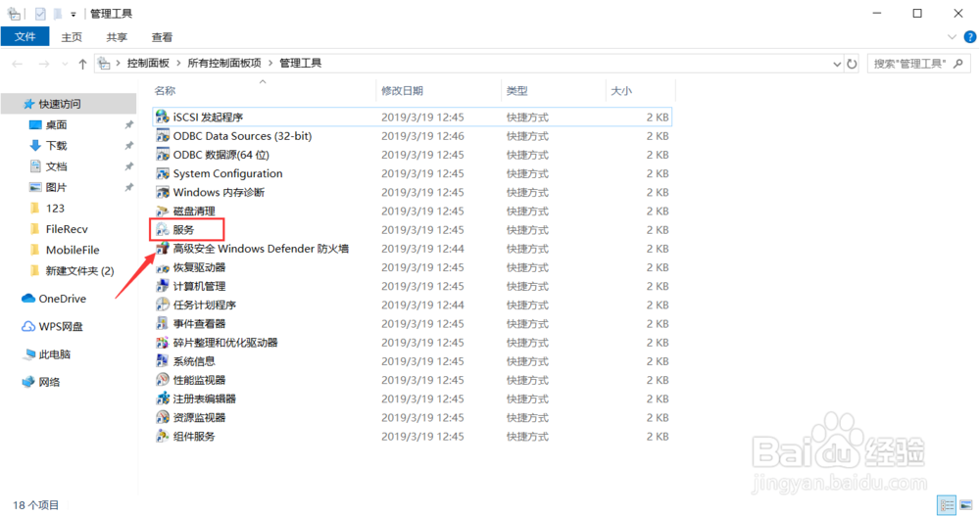Switch to large icons view layout
The width and height of the screenshot is (980, 516).
point(966,505)
